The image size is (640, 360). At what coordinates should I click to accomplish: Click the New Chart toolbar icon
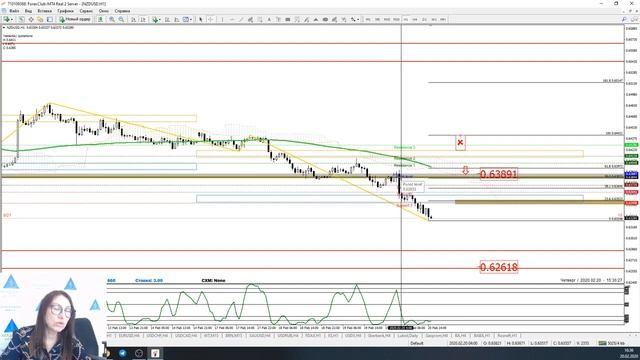click(x=6, y=19)
